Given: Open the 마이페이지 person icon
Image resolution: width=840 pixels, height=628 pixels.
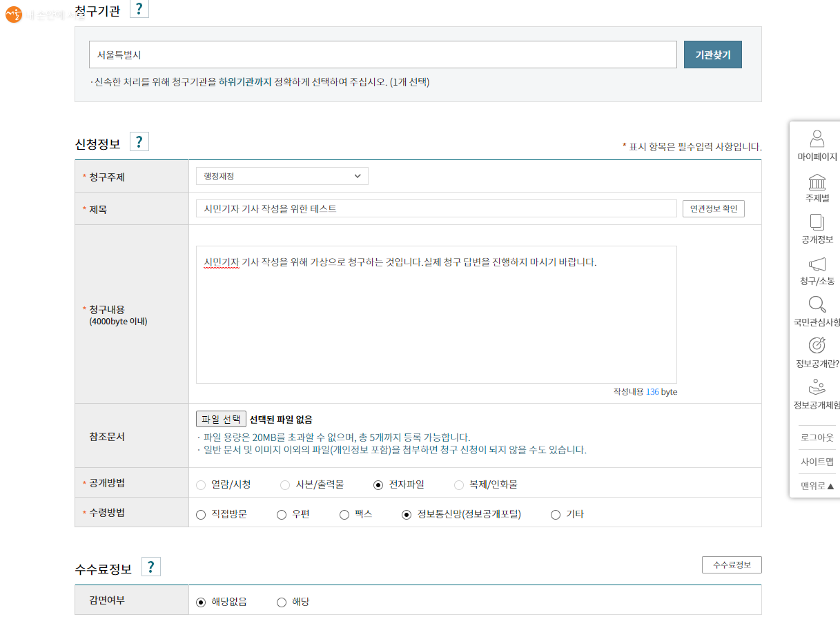Looking at the screenshot, I should (817, 139).
